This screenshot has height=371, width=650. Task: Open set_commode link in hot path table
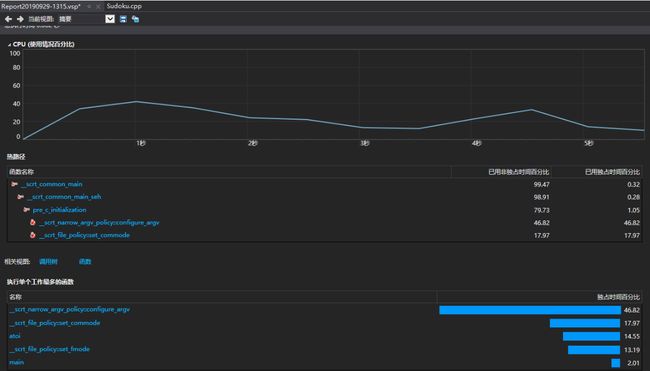(x=85, y=235)
